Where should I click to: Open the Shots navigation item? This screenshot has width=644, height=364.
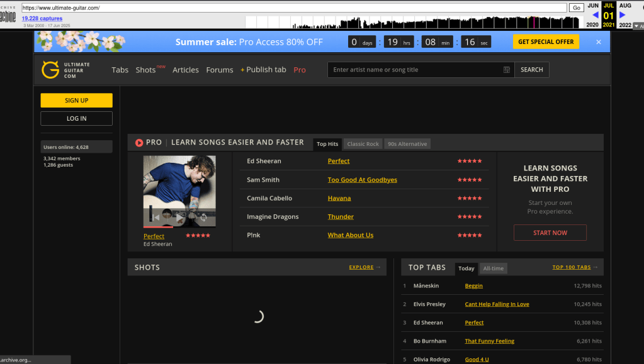pos(145,70)
